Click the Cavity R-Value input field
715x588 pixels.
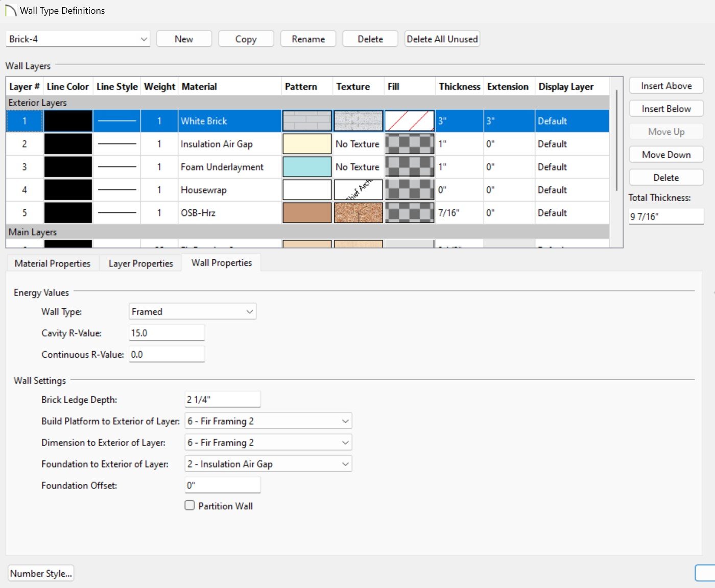click(166, 333)
